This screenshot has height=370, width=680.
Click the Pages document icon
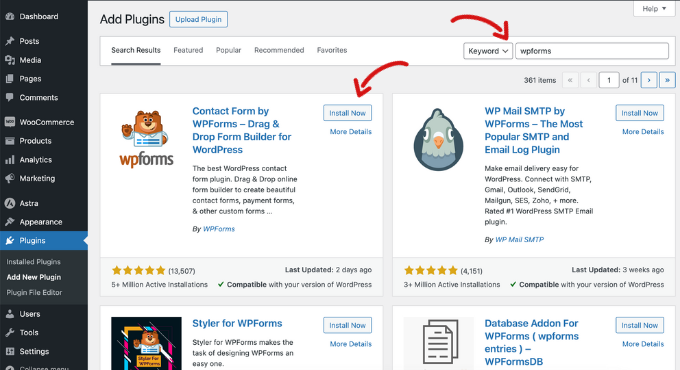click(10, 79)
